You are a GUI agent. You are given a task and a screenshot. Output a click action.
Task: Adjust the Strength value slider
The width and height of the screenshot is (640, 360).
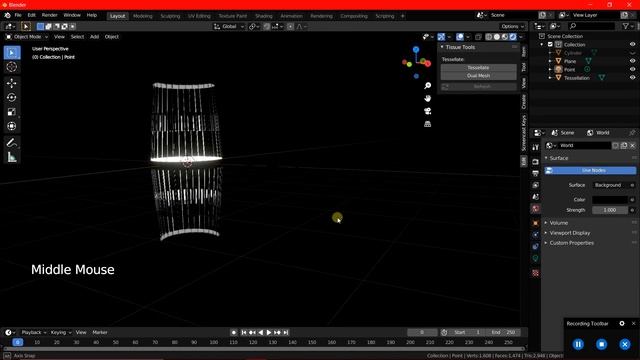pos(610,210)
